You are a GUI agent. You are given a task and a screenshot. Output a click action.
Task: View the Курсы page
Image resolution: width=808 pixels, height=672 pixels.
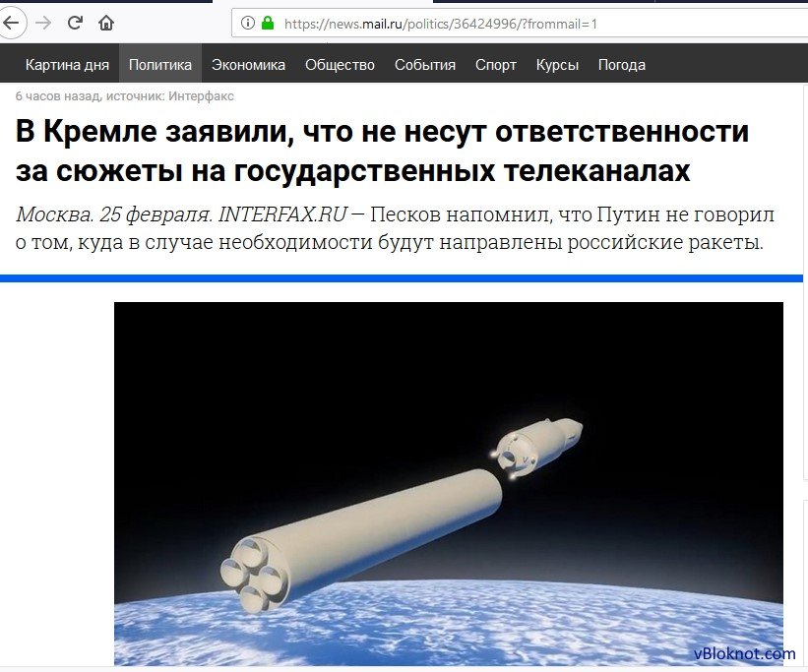point(557,66)
